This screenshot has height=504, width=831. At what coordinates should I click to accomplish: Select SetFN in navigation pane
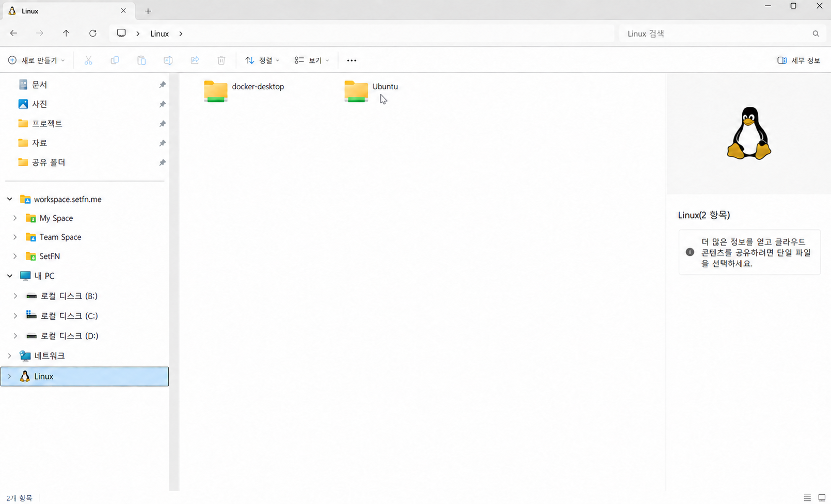click(50, 256)
